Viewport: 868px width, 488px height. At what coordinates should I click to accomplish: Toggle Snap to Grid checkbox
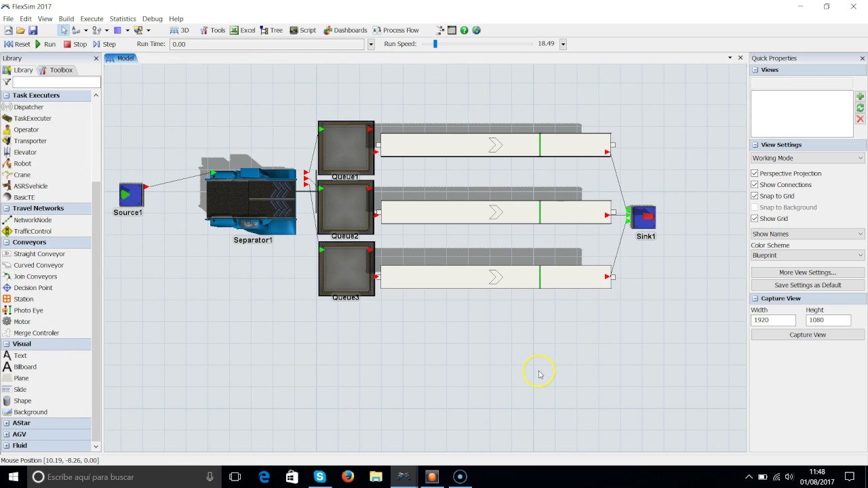pos(755,196)
